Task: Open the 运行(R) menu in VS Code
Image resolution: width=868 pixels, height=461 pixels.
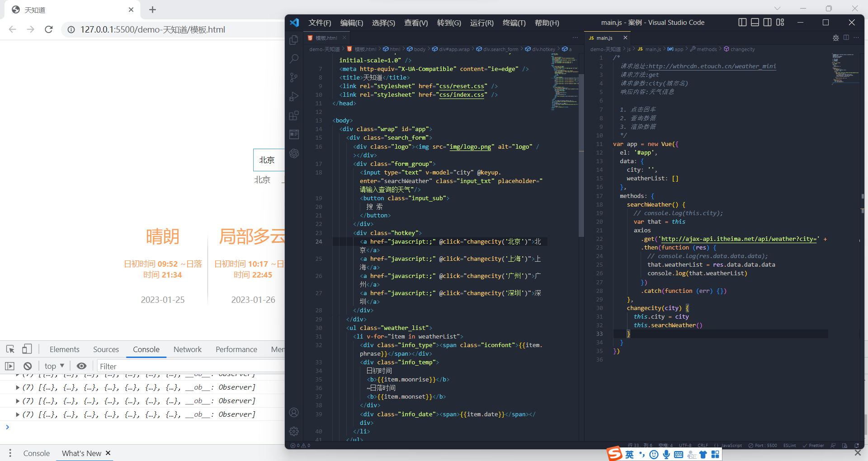Action: 481,23
